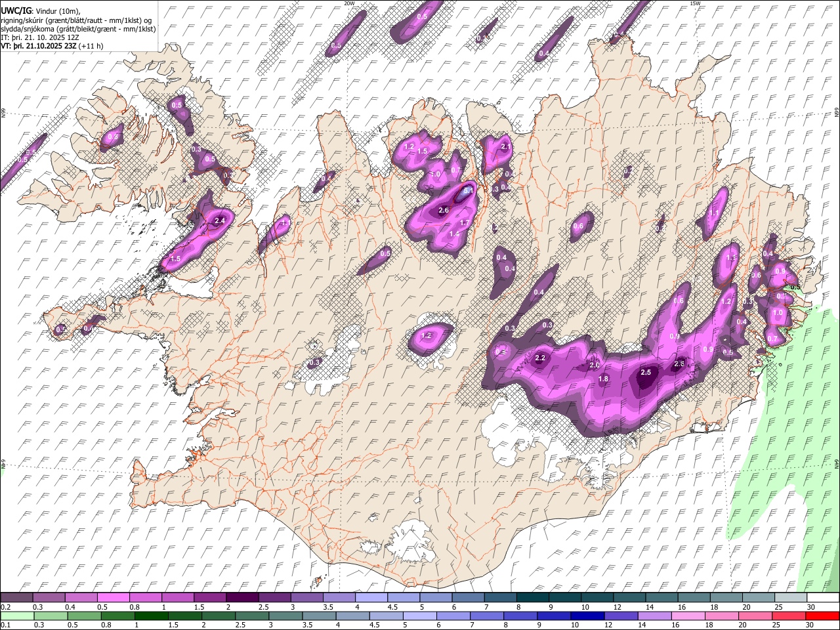The height and width of the screenshot is (630, 840).
Task: Click the pale green 0.1 rain-scale swatch
Action: click(x=17, y=616)
